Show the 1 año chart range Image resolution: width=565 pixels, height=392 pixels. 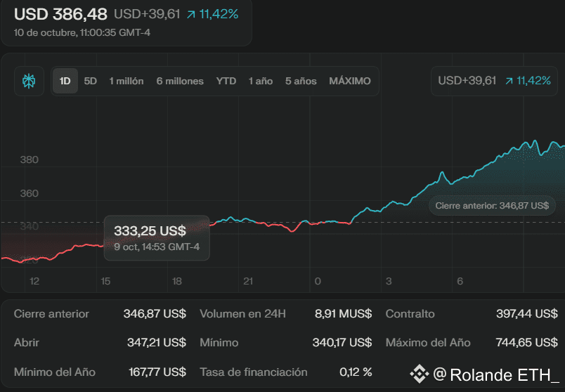tap(261, 81)
